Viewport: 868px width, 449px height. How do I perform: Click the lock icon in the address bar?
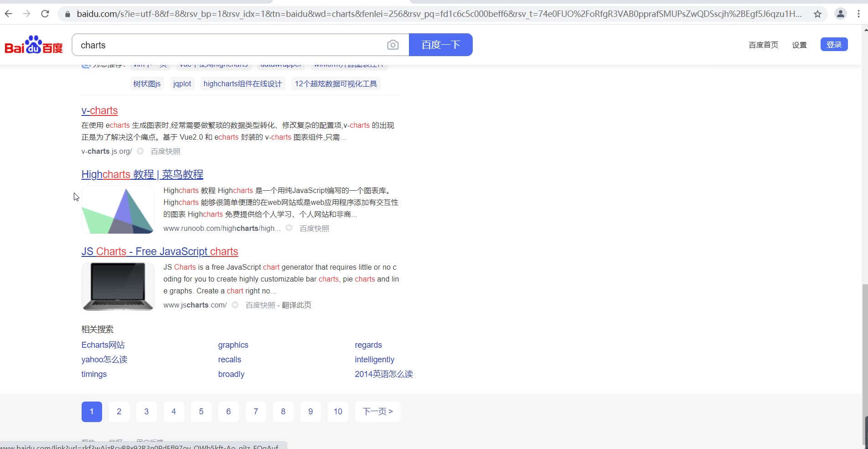[x=68, y=14]
